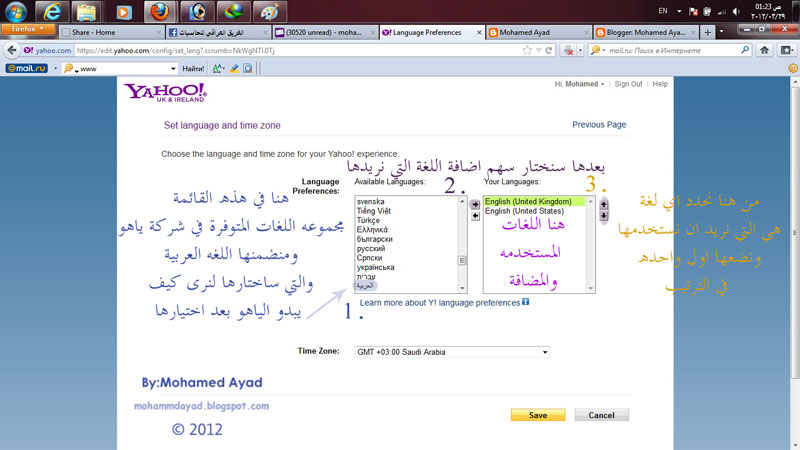Click the Sign Out link
The image size is (800, 450).
628,84
